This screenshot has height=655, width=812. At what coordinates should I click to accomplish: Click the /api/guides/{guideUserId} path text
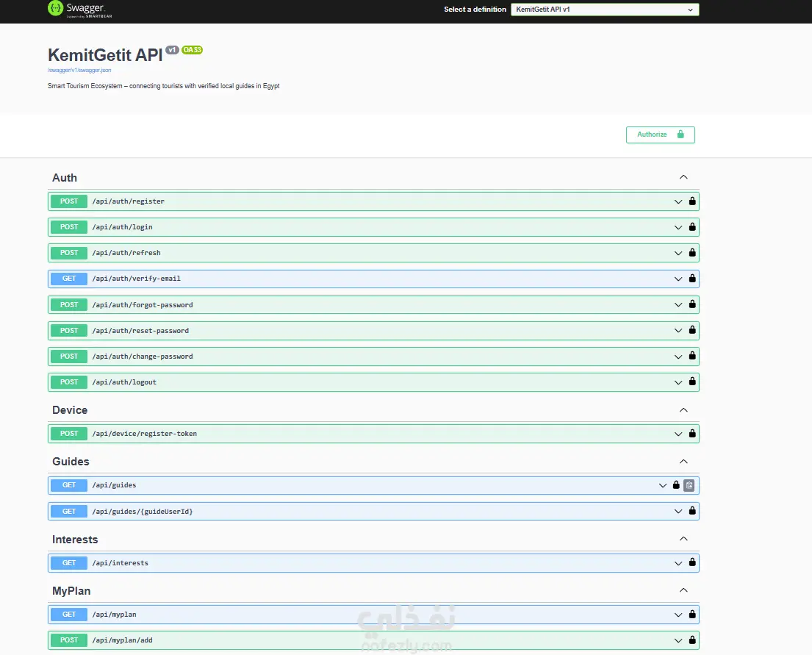click(143, 512)
